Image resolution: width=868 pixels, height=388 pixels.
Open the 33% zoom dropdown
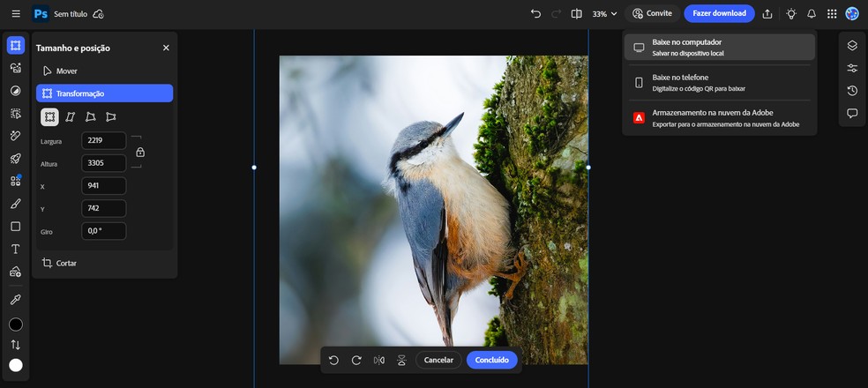click(604, 14)
